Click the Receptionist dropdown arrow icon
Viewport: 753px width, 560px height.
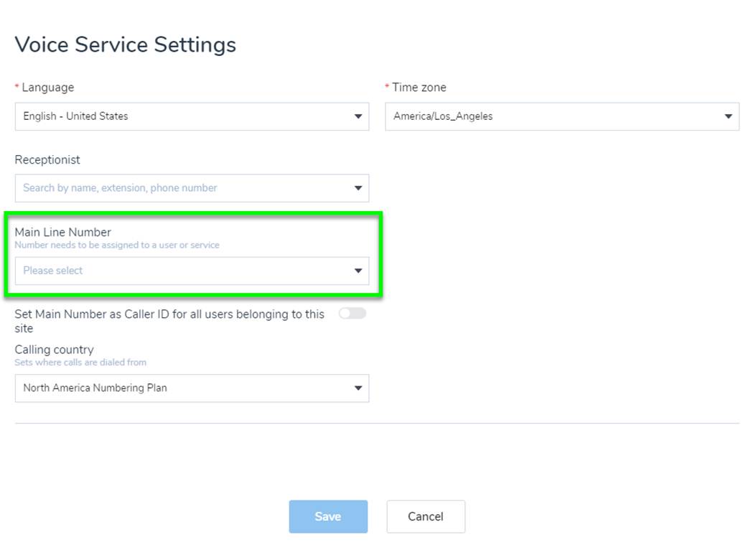pos(358,188)
